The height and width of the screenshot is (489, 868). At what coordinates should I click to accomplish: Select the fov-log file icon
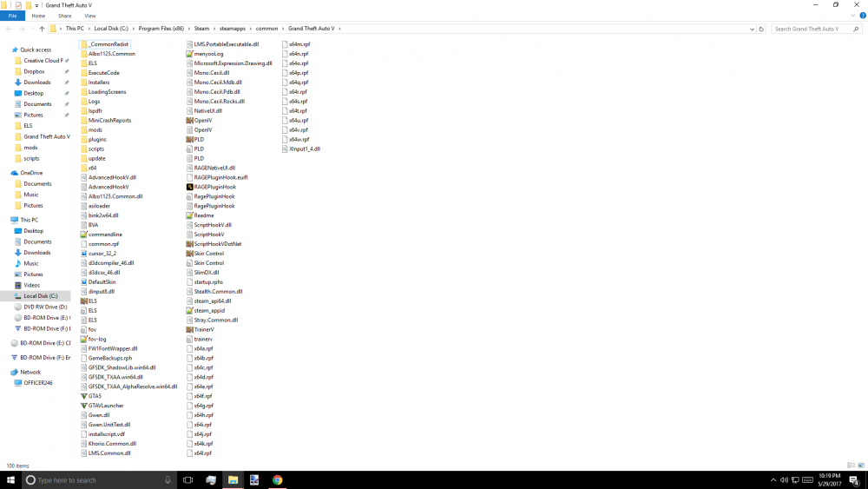pyautogui.click(x=83, y=339)
